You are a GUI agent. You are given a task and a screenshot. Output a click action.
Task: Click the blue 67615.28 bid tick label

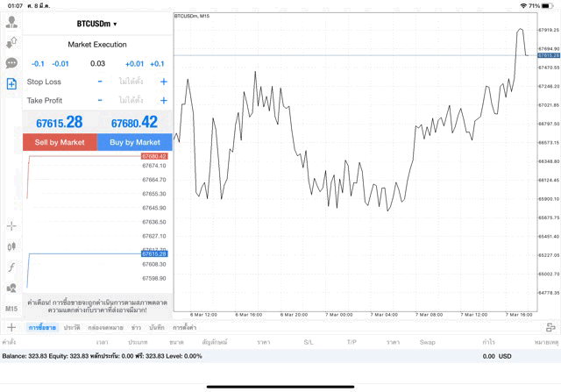coord(154,253)
